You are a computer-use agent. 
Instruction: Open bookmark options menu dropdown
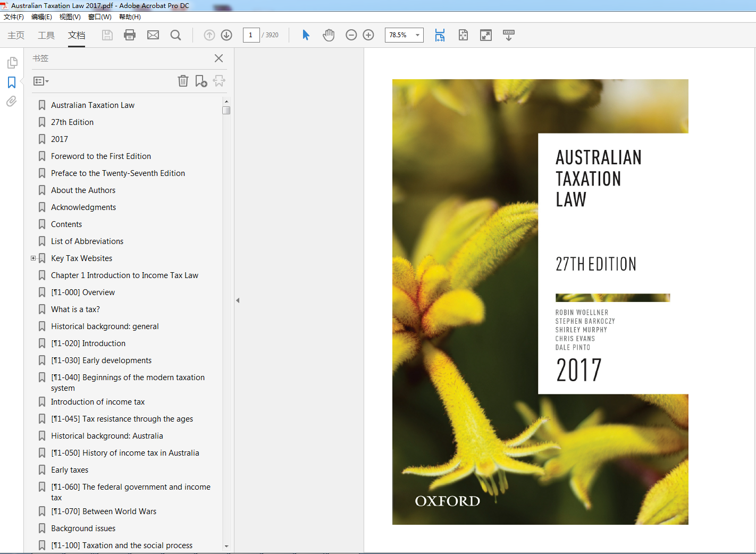tap(41, 81)
